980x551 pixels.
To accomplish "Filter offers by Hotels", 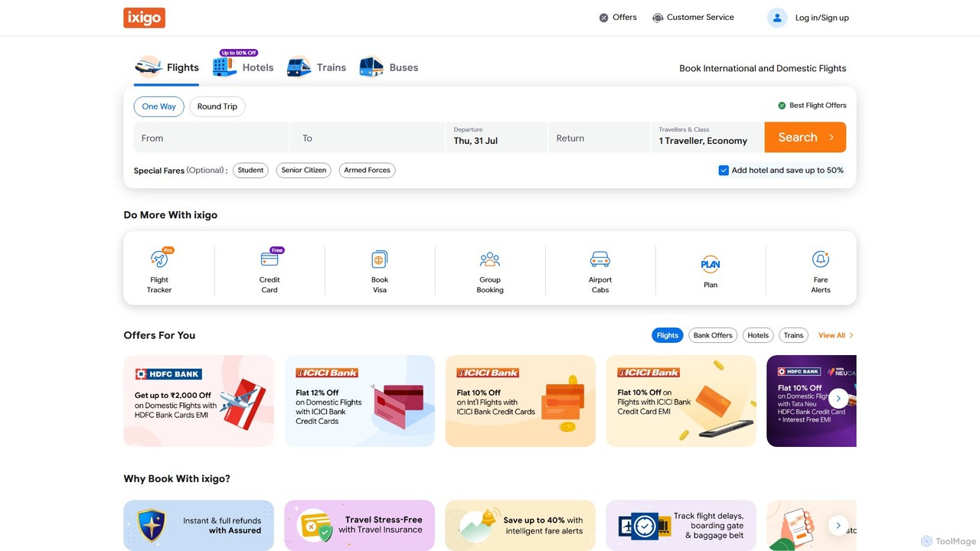I will (x=758, y=335).
